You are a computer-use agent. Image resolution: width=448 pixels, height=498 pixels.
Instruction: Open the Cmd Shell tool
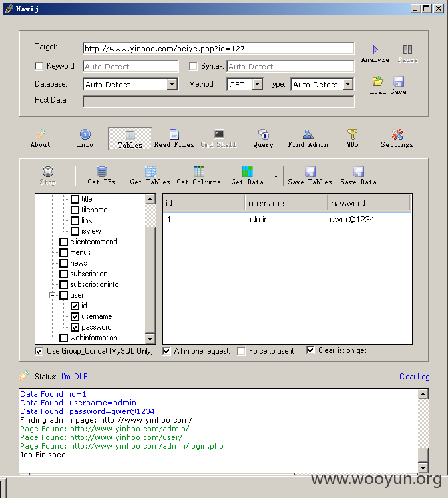click(218, 138)
